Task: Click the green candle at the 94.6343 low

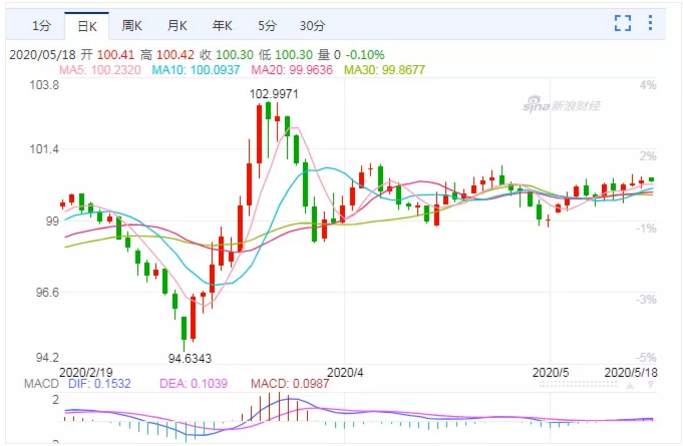Action: (x=184, y=329)
